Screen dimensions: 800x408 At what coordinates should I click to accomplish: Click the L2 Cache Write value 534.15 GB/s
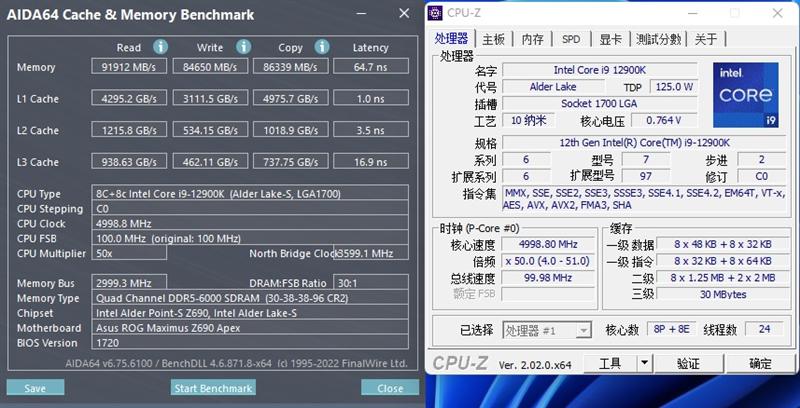210,130
